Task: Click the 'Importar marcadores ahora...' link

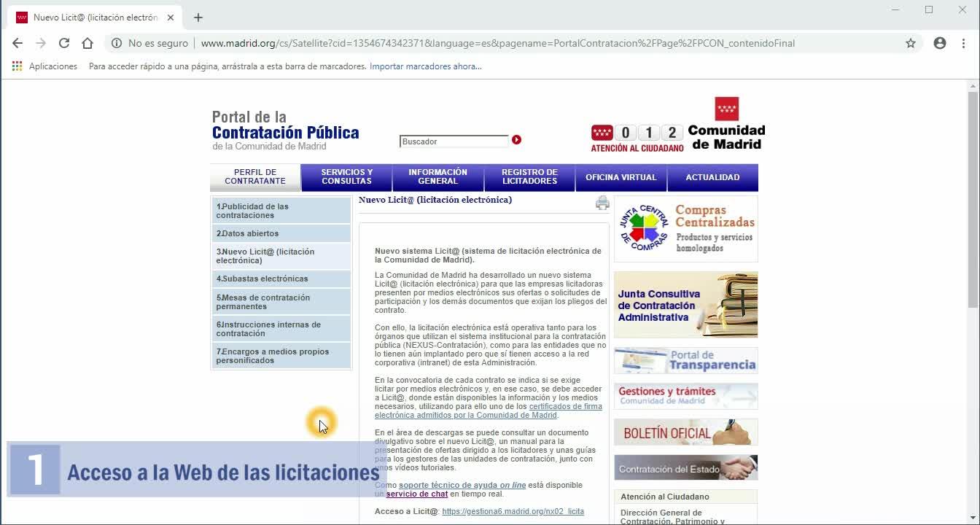Action: tap(426, 66)
